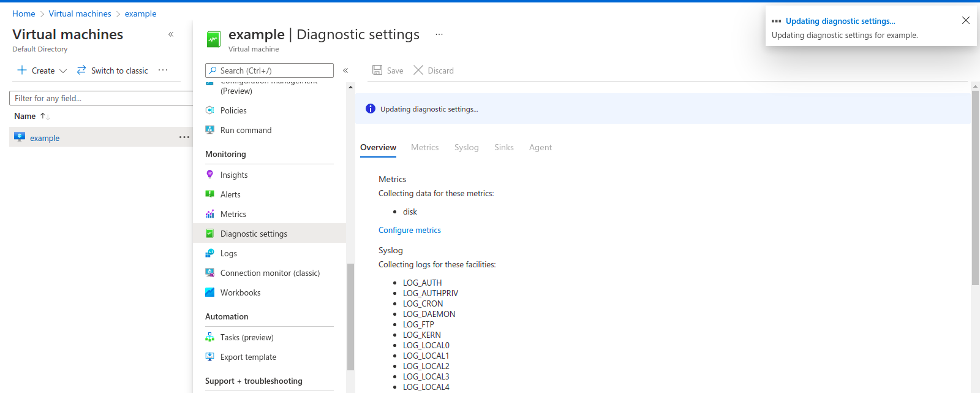Click the Export template icon
The height and width of the screenshot is (393, 980).
(x=209, y=357)
